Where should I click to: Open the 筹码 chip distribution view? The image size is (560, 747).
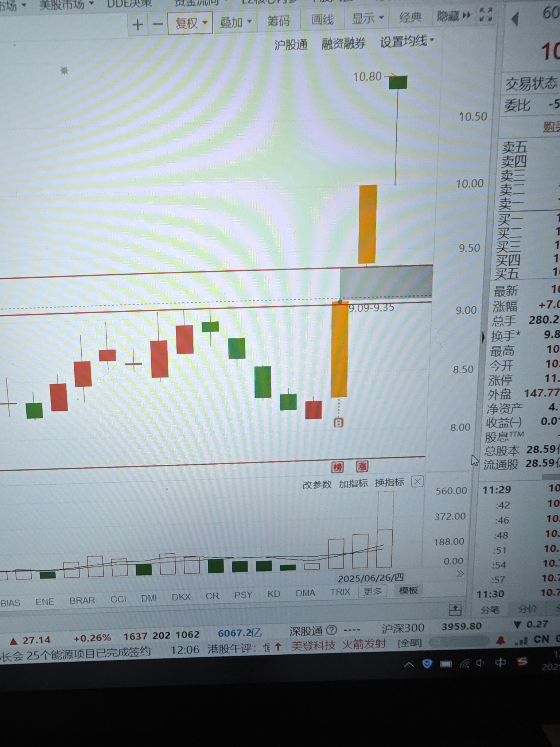[279, 21]
